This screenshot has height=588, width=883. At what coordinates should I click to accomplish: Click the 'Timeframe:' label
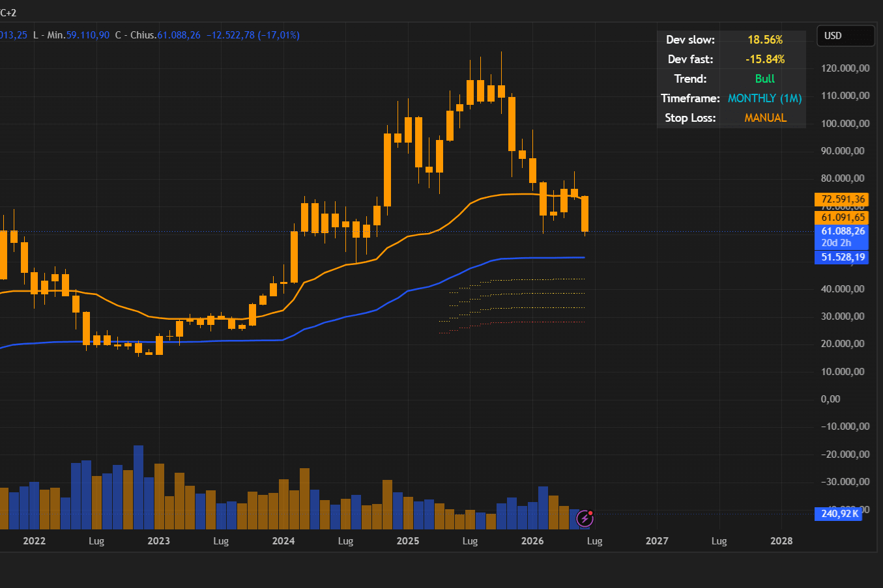690,98
